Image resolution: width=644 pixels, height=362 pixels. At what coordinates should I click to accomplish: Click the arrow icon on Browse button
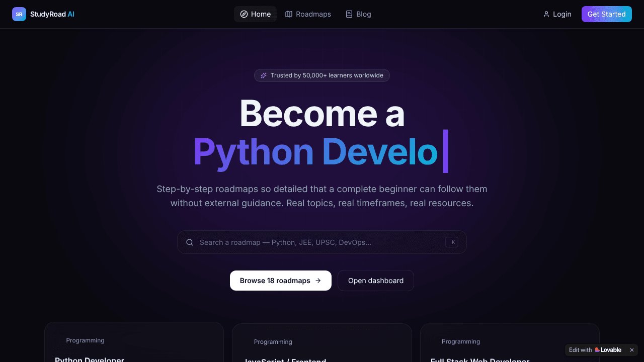click(x=318, y=281)
